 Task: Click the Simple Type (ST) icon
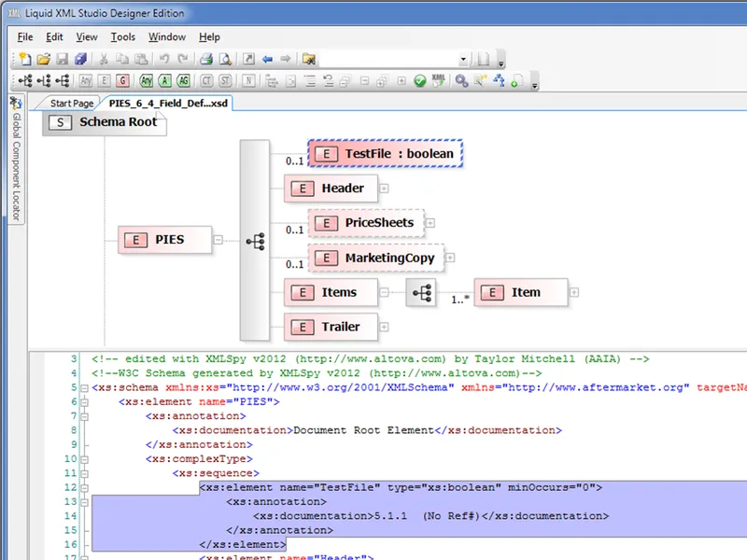pyautogui.click(x=224, y=80)
